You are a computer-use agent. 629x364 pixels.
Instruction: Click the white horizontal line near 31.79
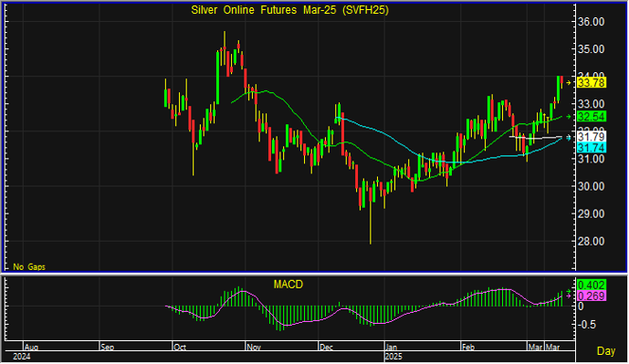tap(536, 138)
